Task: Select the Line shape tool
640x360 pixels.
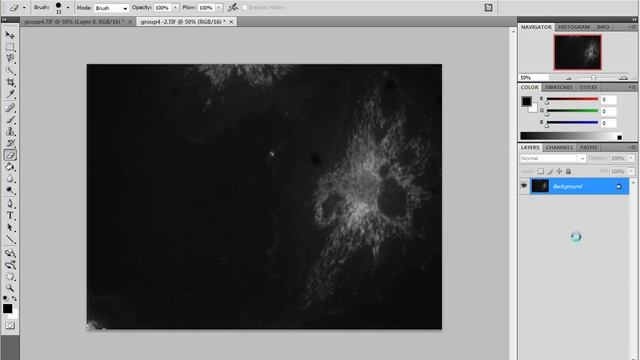Action: point(10,239)
